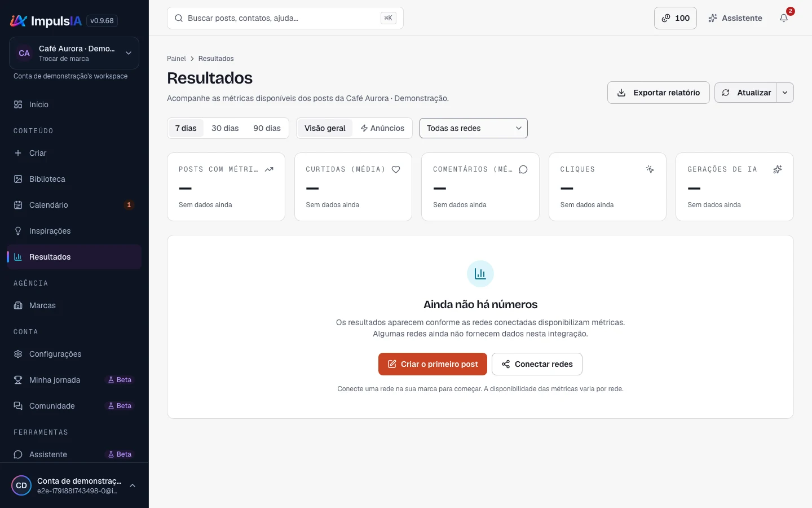Viewport: 812px width, 508px height.
Task: Click the bar chart icon above empty state
Action: (x=480, y=274)
